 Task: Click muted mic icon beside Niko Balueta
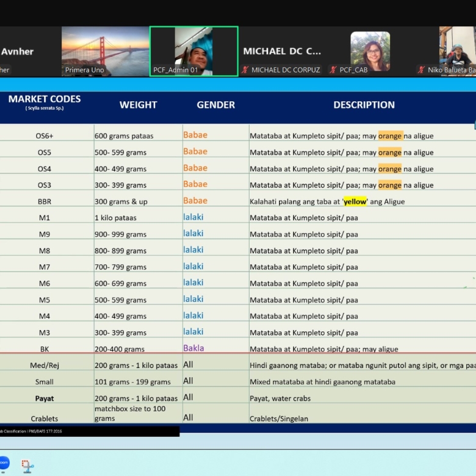pos(420,70)
